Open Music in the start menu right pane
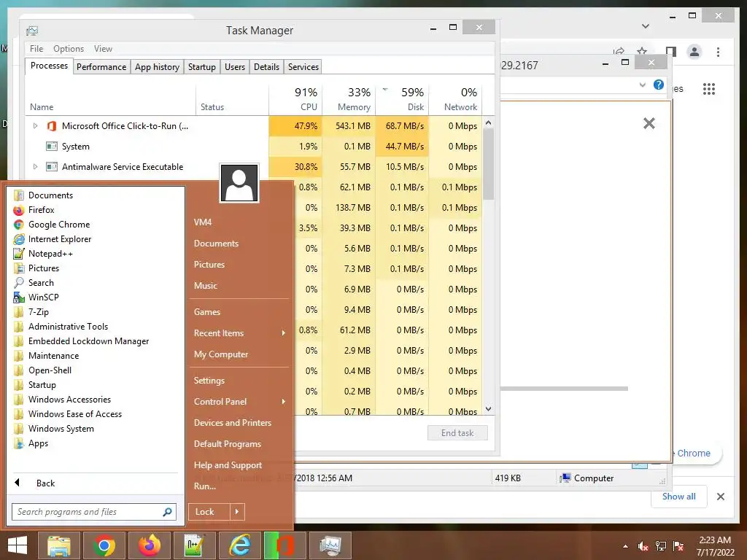The height and width of the screenshot is (560, 747). tap(206, 286)
